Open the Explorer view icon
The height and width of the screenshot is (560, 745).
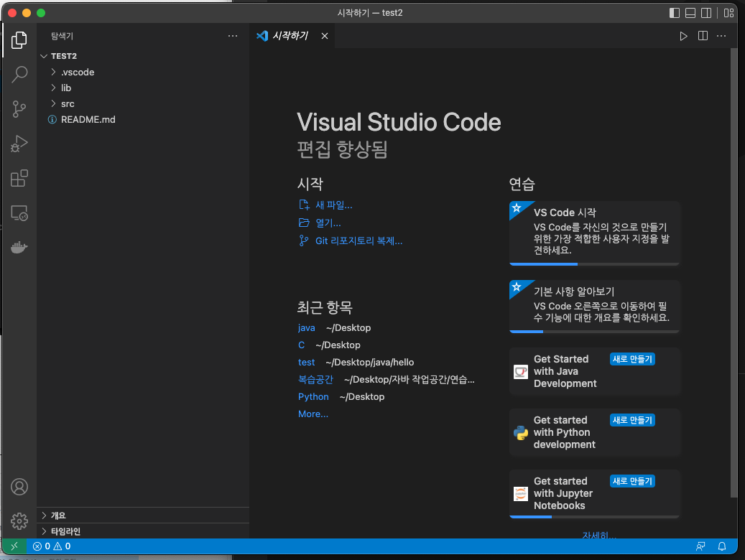coord(19,40)
